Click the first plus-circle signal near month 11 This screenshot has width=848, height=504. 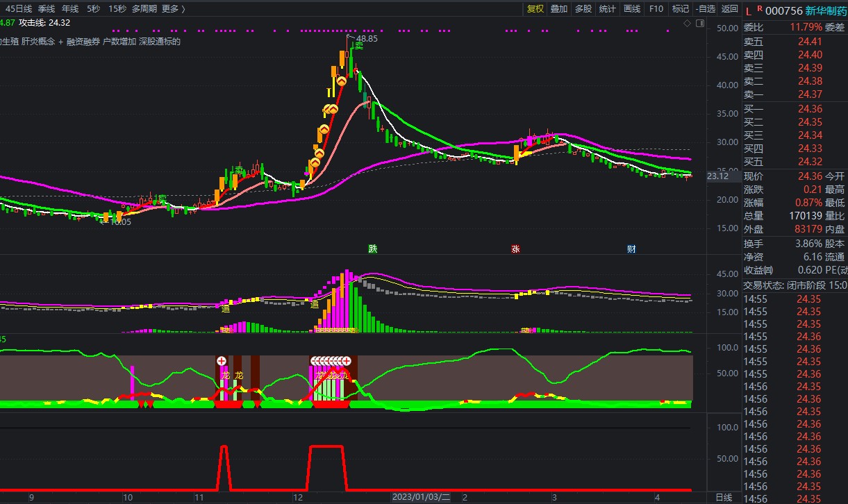coord(222,360)
